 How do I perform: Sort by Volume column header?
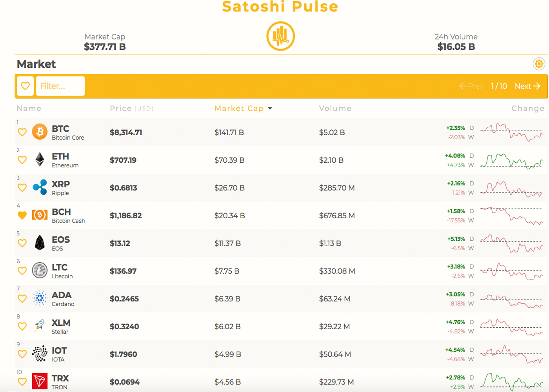pyautogui.click(x=335, y=109)
